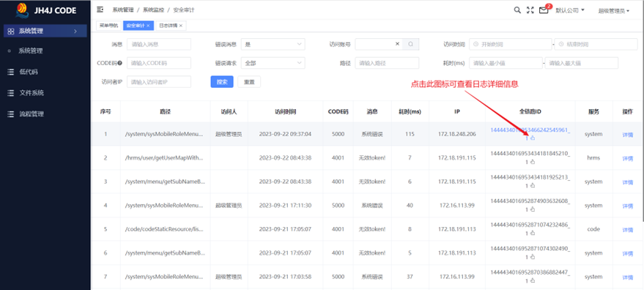
Task: Open 详情 for the hrms service row
Action: (628, 159)
